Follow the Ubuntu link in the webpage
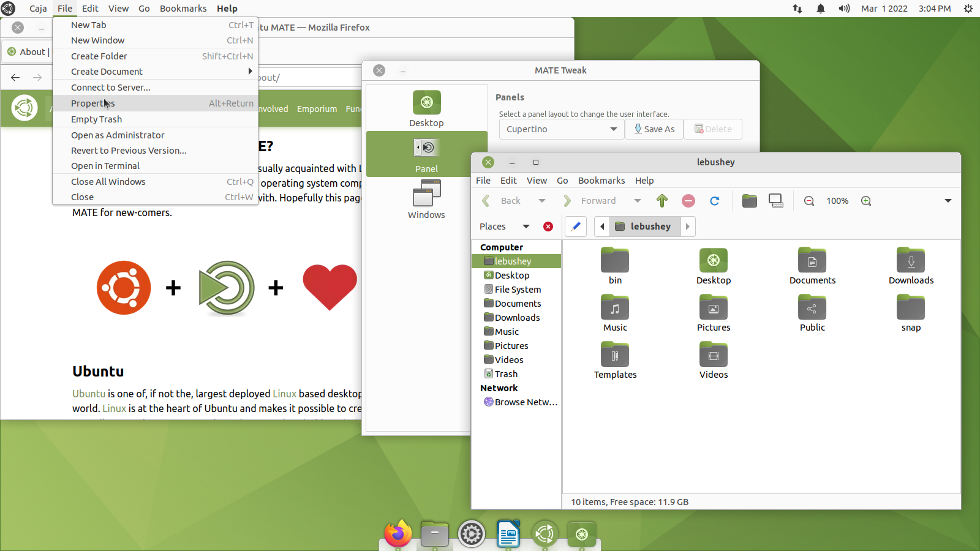 (x=89, y=394)
